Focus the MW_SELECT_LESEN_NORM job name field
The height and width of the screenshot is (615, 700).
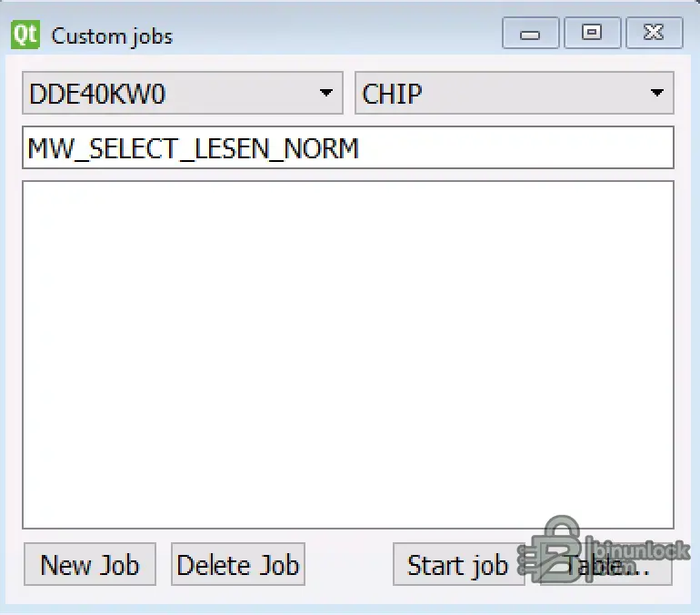[x=347, y=147]
